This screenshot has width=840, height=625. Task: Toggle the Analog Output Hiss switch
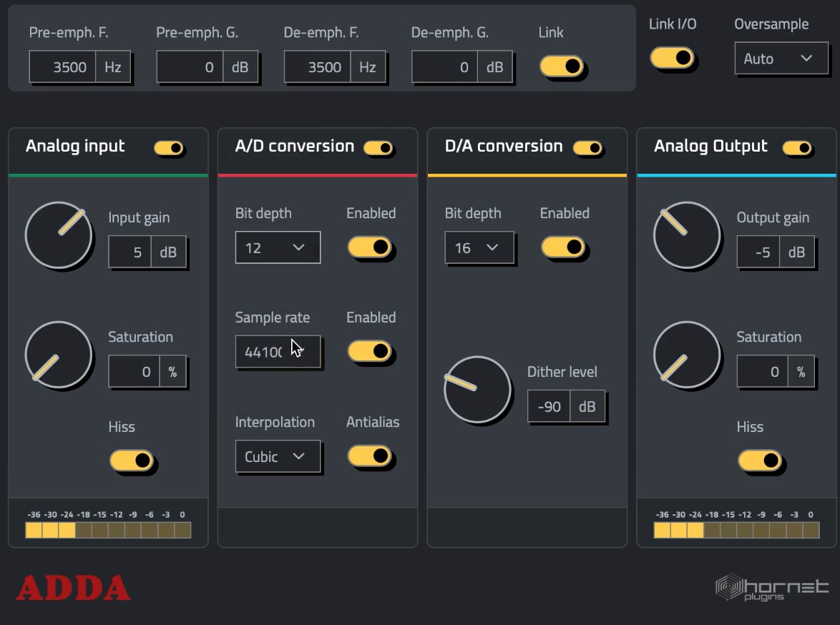click(760, 461)
